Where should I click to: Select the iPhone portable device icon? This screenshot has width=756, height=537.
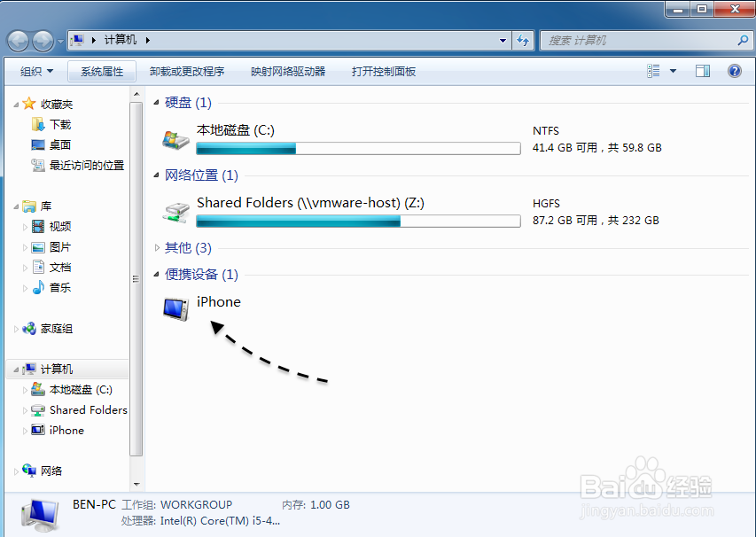tap(175, 309)
